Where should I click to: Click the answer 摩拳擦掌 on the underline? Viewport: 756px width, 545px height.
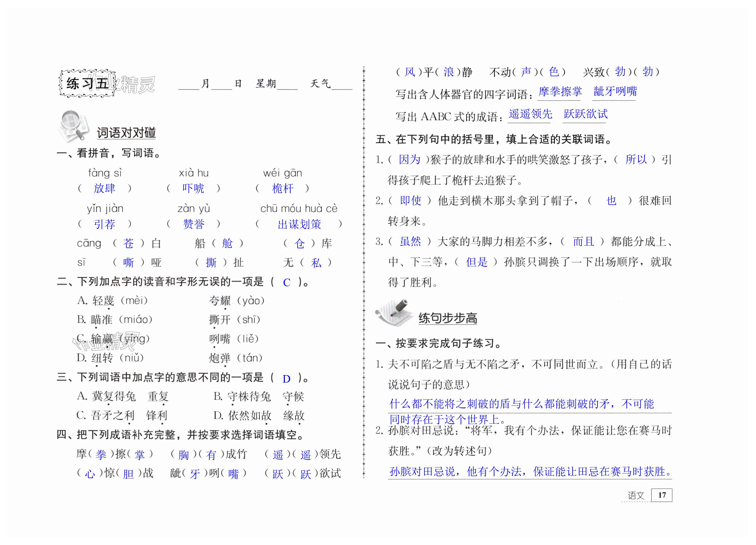pyautogui.click(x=560, y=92)
